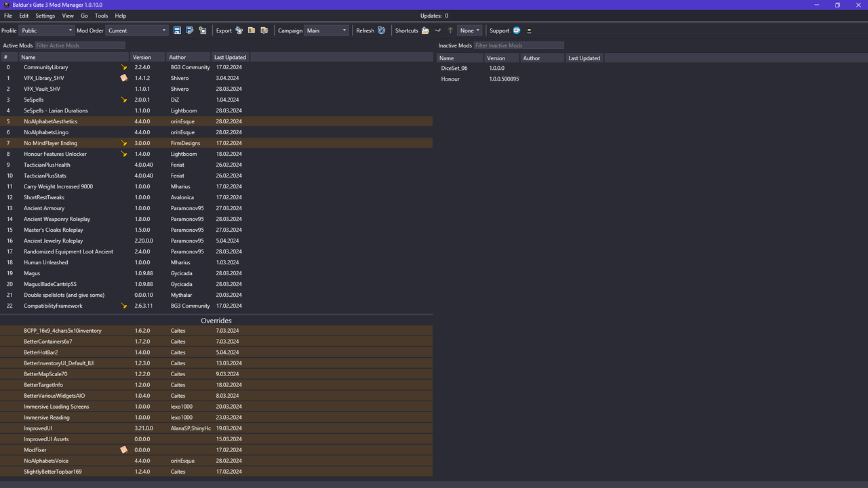This screenshot has width=868, height=488.
Task: Select the MagusBladeCantripSS mod row
Action: 216,284
